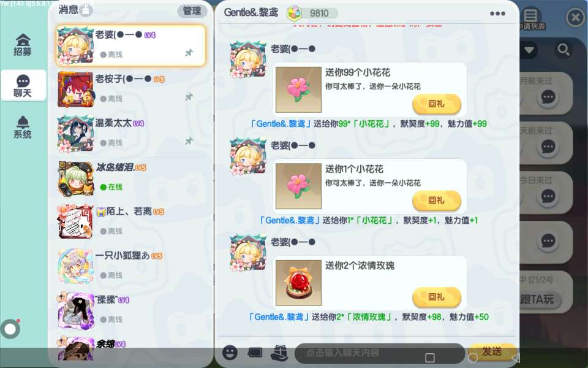The width and height of the screenshot is (588, 368).
Task: Open the 招募 recruit section
Action: click(x=23, y=45)
